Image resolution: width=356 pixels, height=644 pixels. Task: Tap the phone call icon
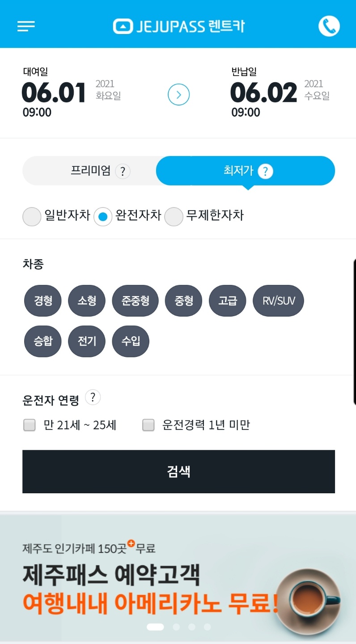click(329, 26)
